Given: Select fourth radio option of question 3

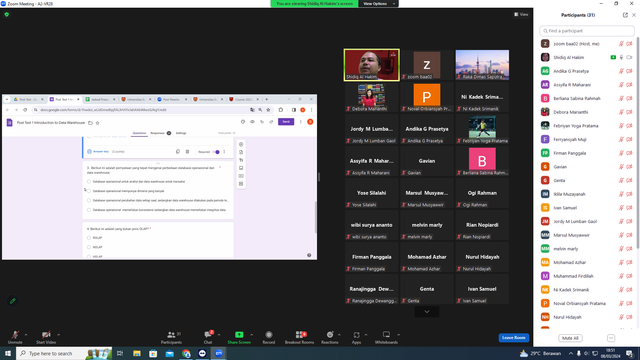Looking at the screenshot, I should [89, 210].
